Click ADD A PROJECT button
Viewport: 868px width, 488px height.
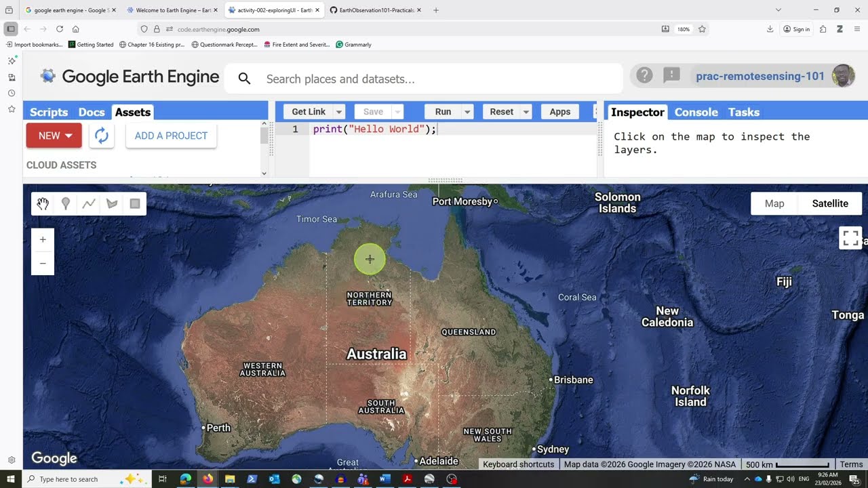(x=171, y=136)
